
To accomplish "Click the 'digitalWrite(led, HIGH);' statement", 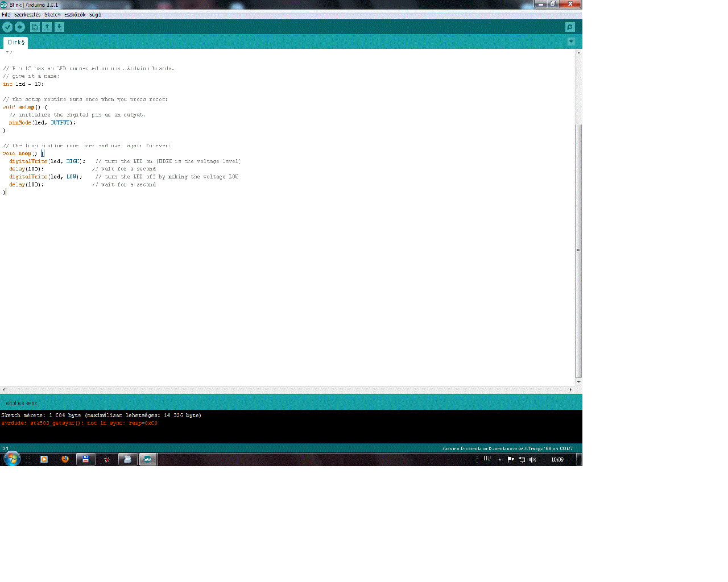I will 47,161.
